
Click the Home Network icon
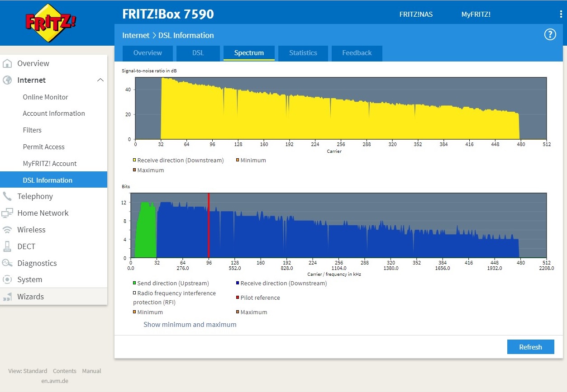(x=7, y=213)
